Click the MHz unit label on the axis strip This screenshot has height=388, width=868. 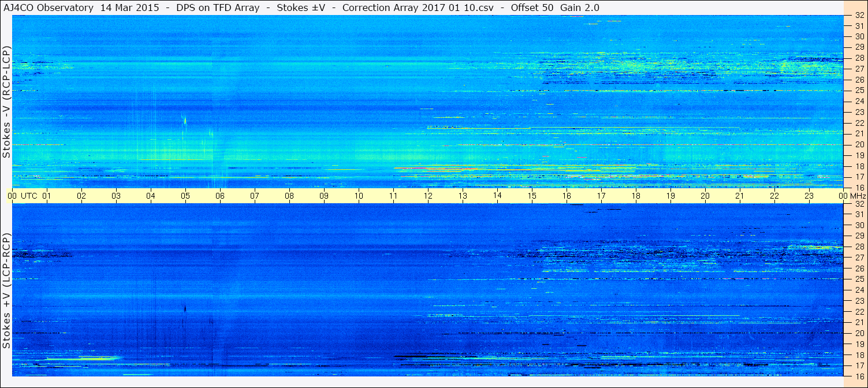pos(858,196)
